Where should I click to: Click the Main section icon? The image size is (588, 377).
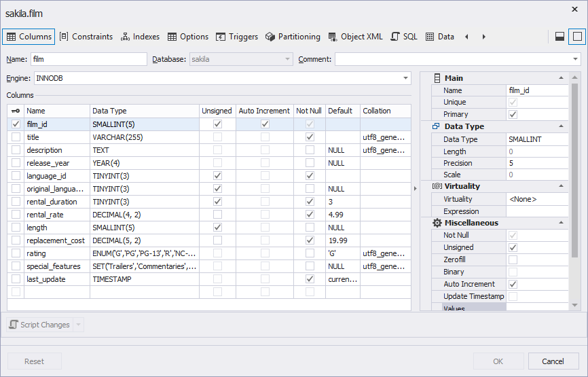pyautogui.click(x=437, y=78)
